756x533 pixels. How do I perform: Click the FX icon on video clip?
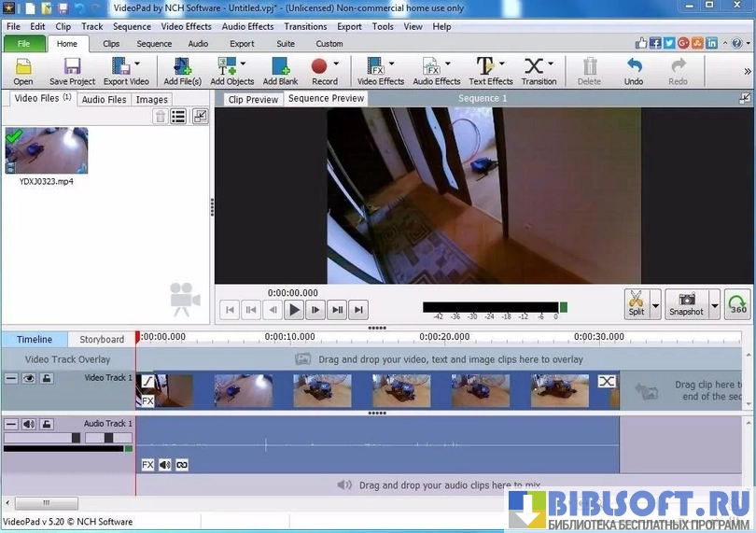pyautogui.click(x=147, y=400)
